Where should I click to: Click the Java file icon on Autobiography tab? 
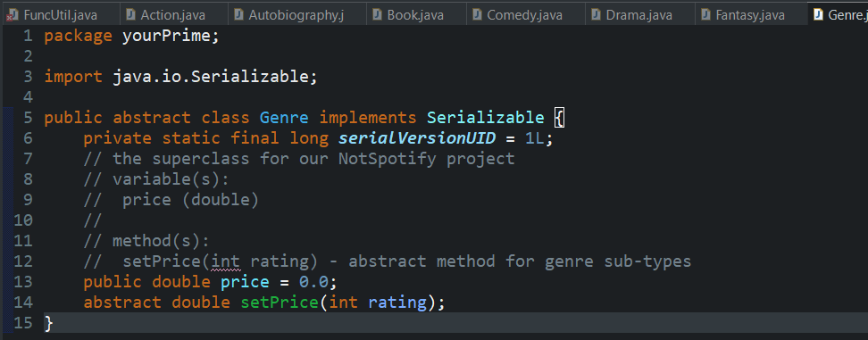point(238,15)
